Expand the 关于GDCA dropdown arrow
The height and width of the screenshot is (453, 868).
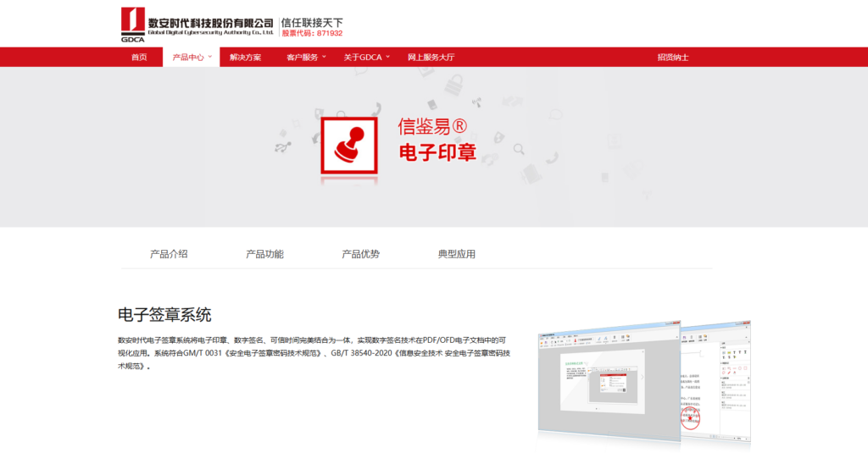[x=388, y=57]
